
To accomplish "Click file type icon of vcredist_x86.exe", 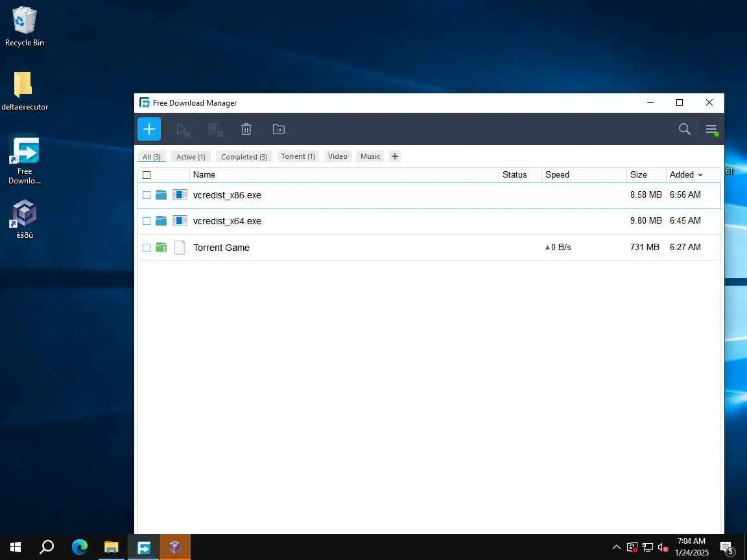I will point(180,194).
